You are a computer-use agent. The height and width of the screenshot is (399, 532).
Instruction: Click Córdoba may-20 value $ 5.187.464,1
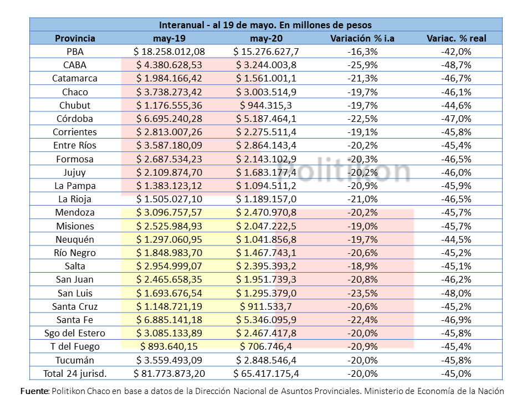(x=266, y=119)
